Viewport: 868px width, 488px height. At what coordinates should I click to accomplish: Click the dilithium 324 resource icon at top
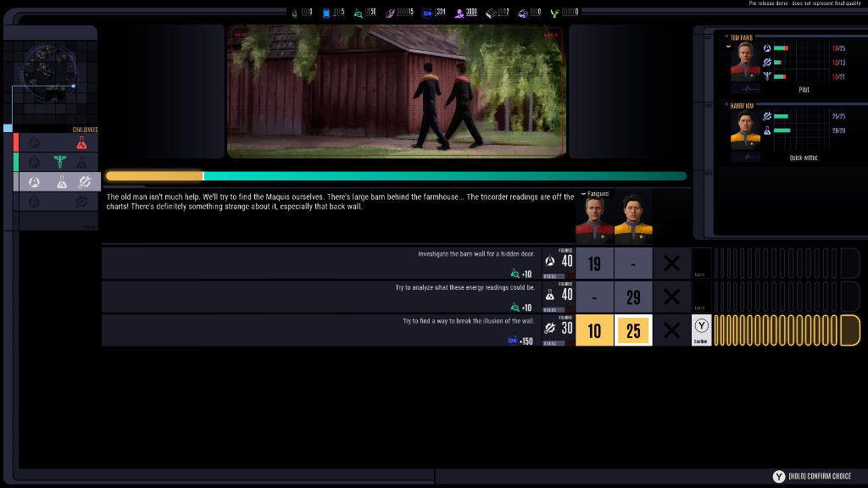pos(427,13)
